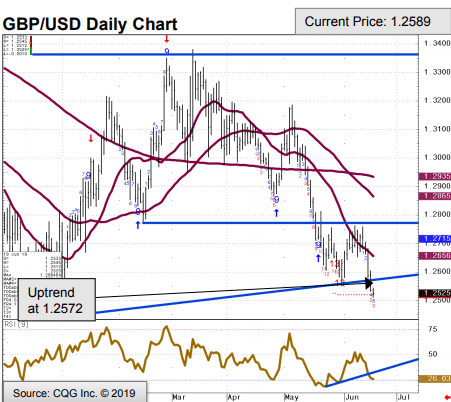Select the red down arrow above the blue 7-9 count
451x402 pixels.
tap(91, 138)
